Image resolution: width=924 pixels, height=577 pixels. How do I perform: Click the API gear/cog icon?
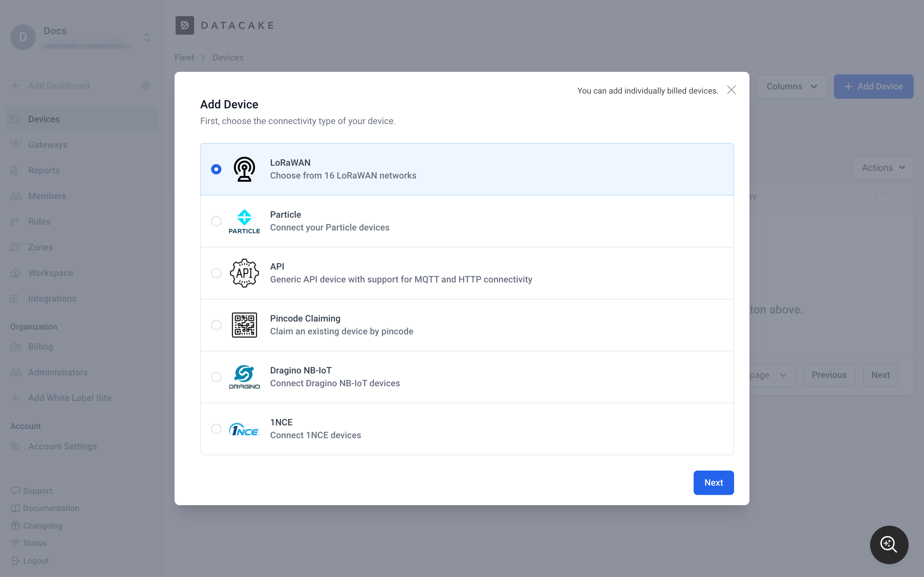pyautogui.click(x=244, y=272)
